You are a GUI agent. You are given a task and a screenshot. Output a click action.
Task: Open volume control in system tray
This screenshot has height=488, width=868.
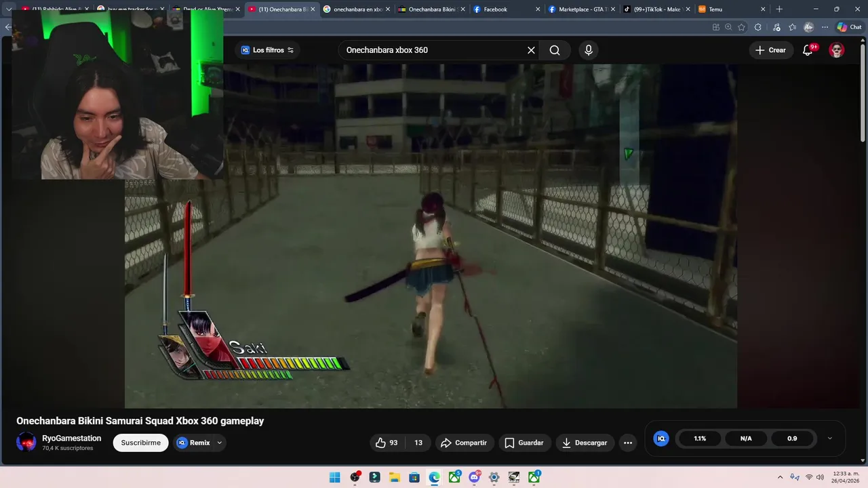pyautogui.click(x=820, y=478)
